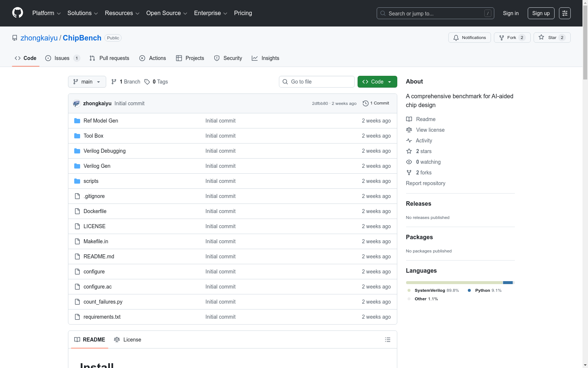Open the green Code dropdown button
This screenshot has height=368, width=588.
(377, 82)
